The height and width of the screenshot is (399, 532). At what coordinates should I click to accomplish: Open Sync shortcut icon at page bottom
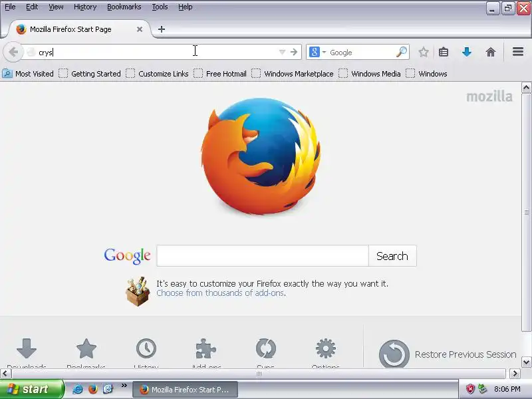265,350
